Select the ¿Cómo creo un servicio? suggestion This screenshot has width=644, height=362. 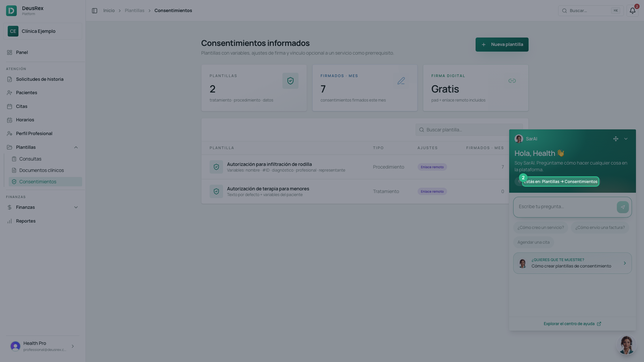click(541, 228)
